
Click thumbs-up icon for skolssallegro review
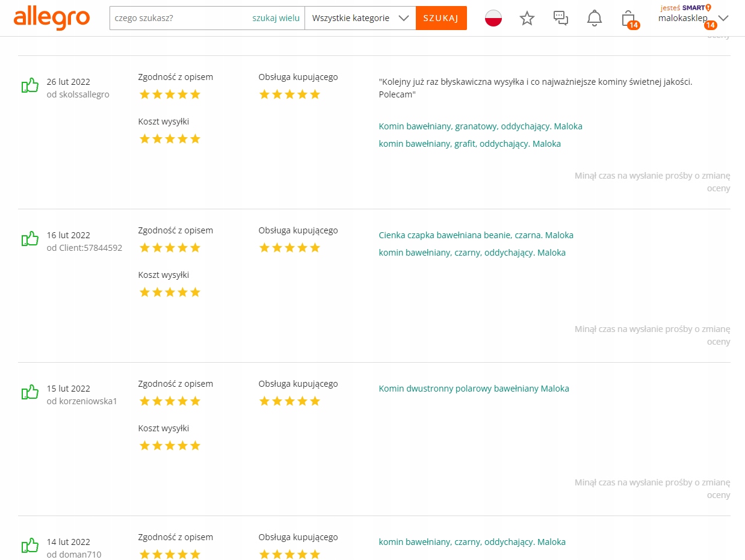tap(30, 86)
